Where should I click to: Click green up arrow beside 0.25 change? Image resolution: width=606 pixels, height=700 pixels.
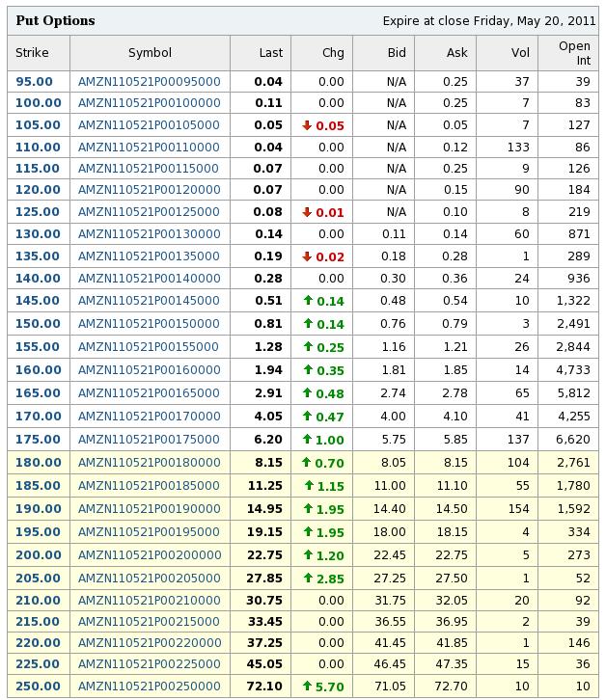(x=308, y=346)
